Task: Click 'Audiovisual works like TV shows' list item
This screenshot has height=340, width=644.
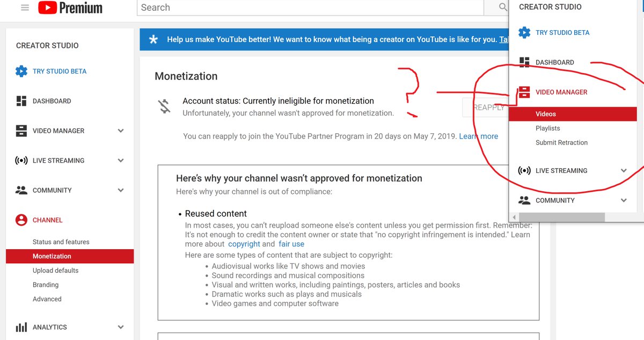Action: 288,266
